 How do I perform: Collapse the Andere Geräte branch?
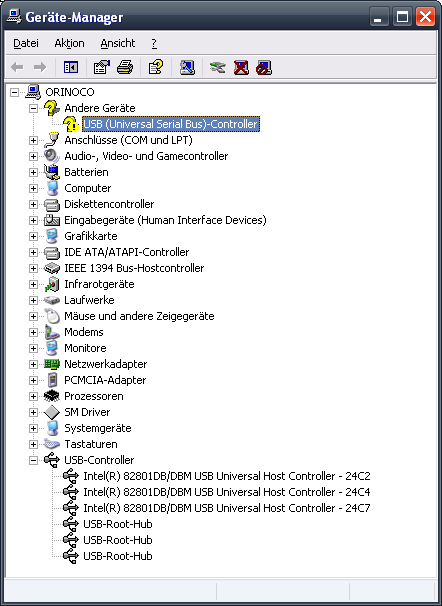[34, 108]
